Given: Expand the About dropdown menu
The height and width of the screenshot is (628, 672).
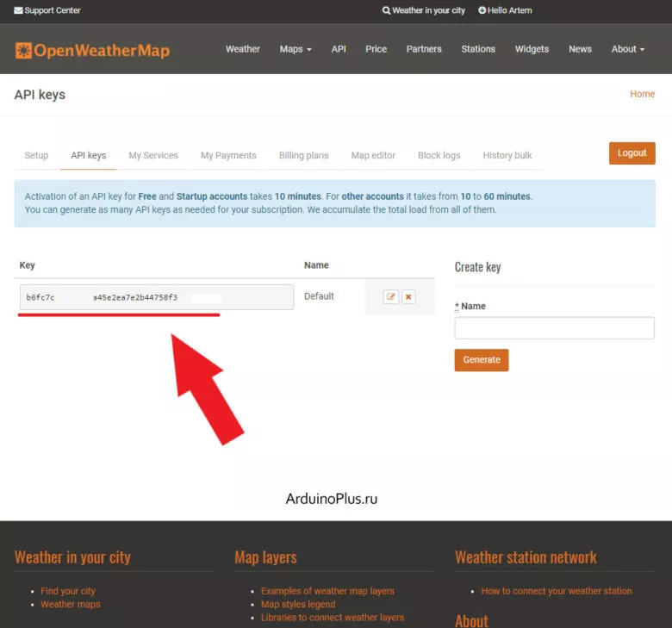Looking at the screenshot, I should pyautogui.click(x=627, y=49).
